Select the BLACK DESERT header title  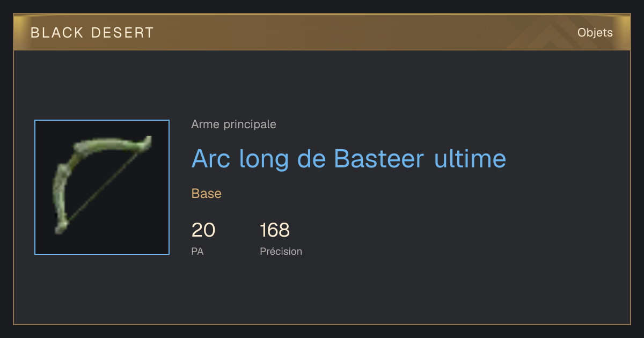click(92, 33)
